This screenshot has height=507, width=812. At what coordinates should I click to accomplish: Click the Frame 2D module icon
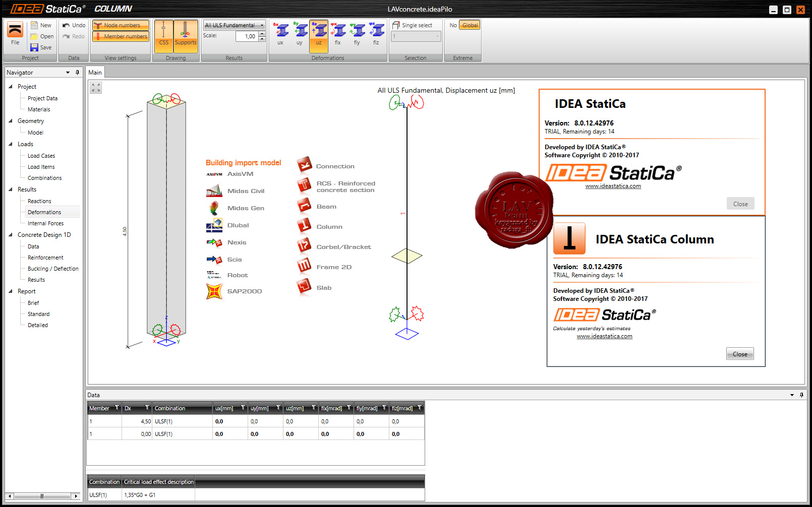click(x=304, y=266)
